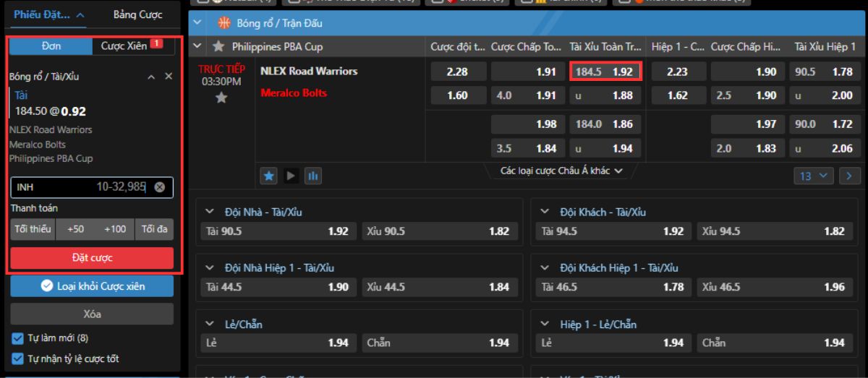Click the next arrow beside 13 dropdown
Viewport: 868px width, 378px height.
click(x=849, y=175)
